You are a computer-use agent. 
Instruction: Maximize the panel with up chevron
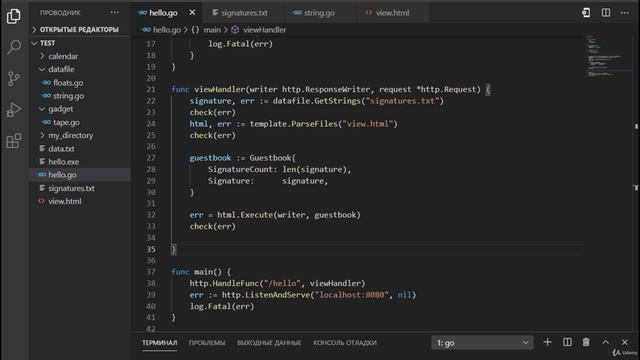(606, 342)
